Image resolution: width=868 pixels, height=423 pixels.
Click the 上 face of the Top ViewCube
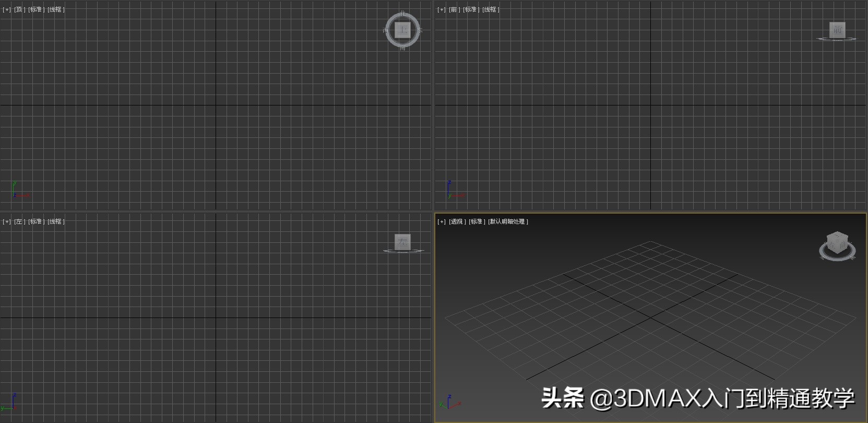[402, 30]
